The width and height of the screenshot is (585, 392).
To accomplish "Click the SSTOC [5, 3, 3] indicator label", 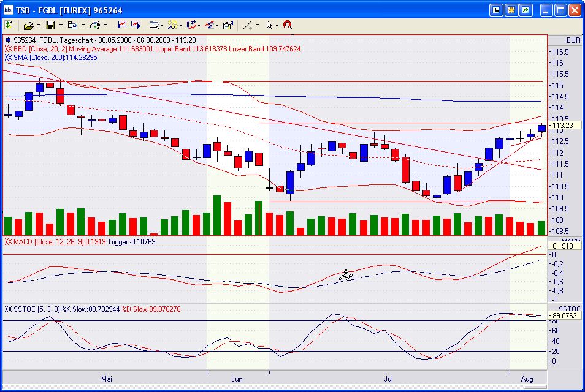I will tap(92, 309).
